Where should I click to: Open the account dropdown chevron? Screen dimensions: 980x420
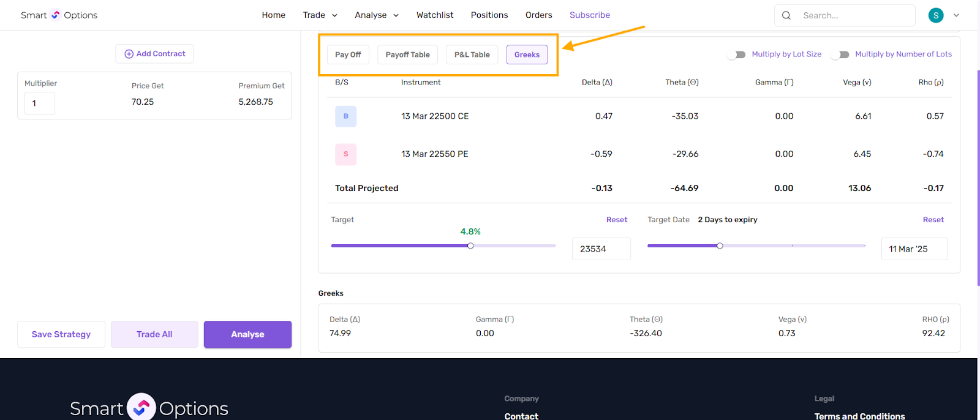(956, 15)
